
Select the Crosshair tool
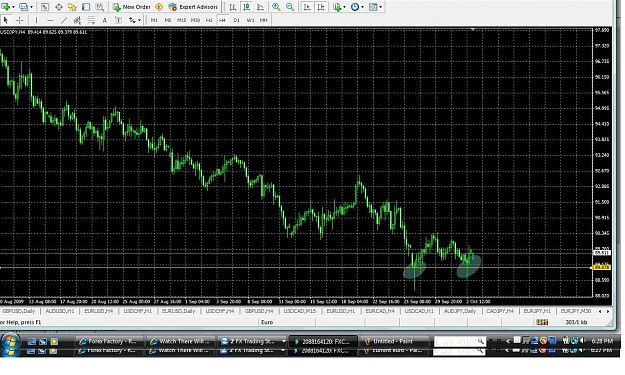click(x=20, y=20)
